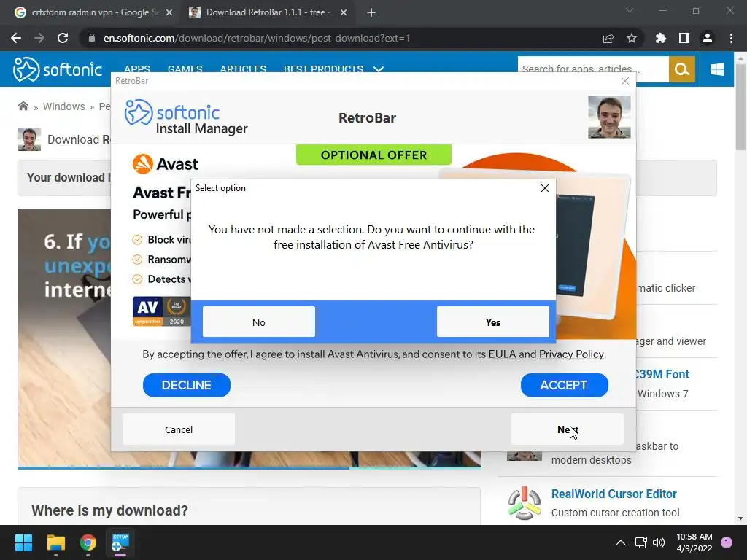Open the APPS menu on Softonic
Screen dimensions: 747x560
coord(137,69)
